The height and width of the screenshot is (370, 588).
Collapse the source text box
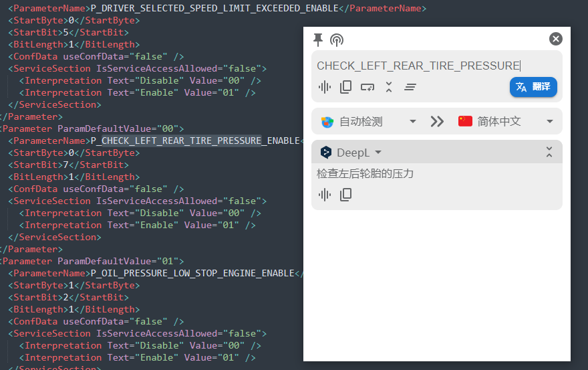point(389,87)
